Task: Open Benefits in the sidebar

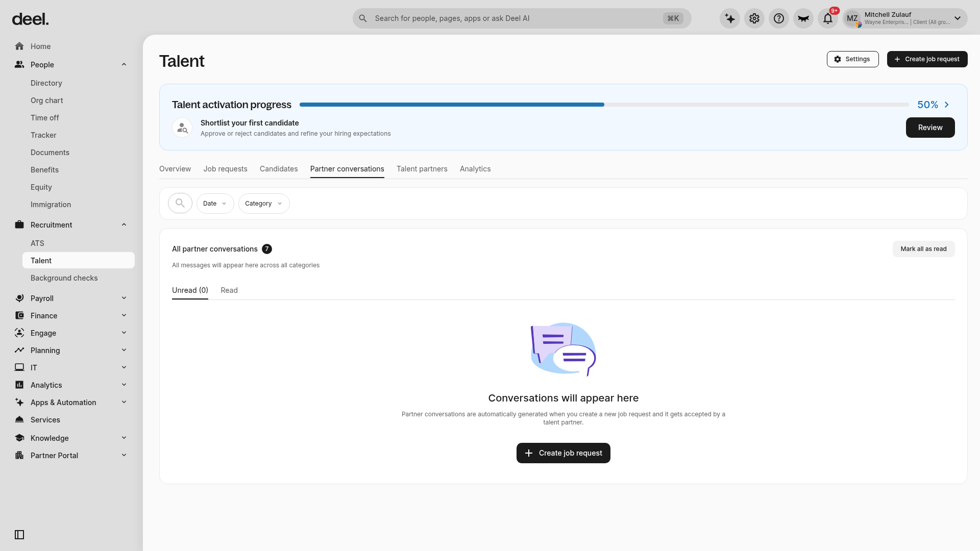Action: point(44,170)
